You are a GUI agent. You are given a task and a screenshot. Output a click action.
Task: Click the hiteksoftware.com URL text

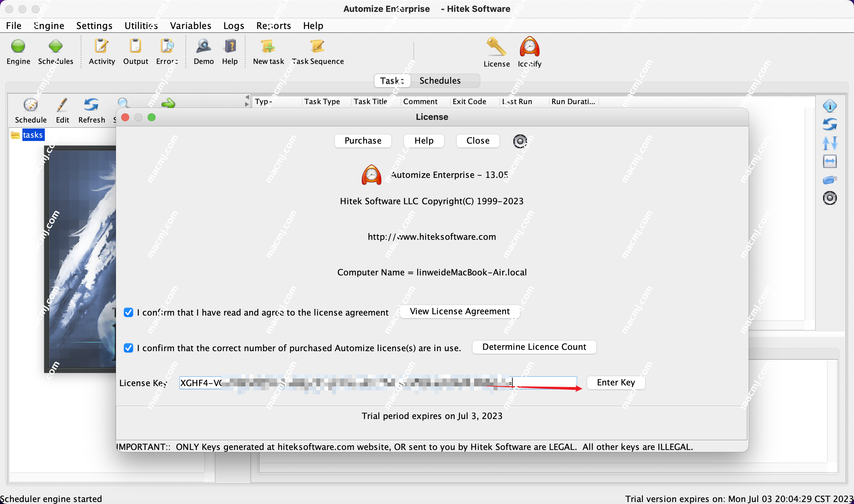pyautogui.click(x=432, y=237)
